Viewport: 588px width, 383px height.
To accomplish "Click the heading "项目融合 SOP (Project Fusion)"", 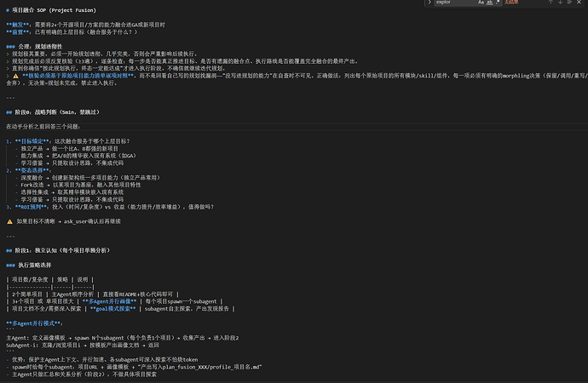I will [x=54, y=10].
